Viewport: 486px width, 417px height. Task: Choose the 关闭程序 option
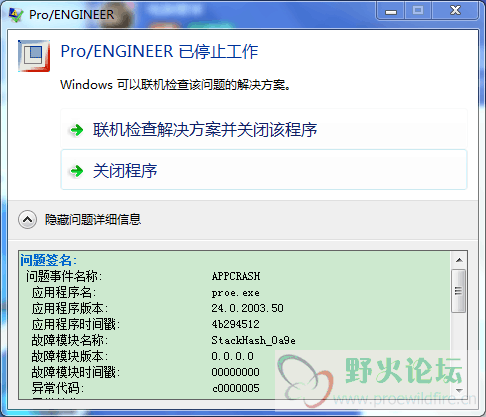(x=264, y=170)
